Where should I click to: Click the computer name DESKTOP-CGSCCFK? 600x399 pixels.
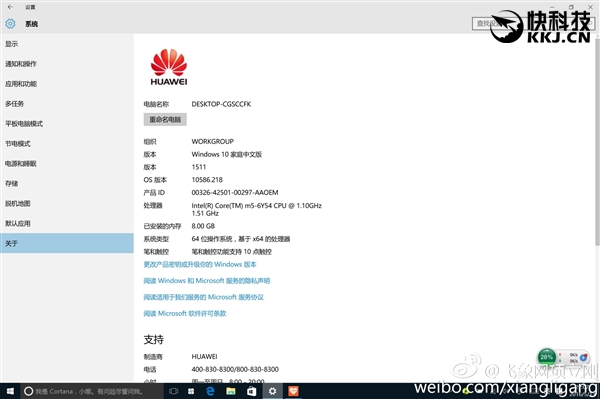[221, 104]
